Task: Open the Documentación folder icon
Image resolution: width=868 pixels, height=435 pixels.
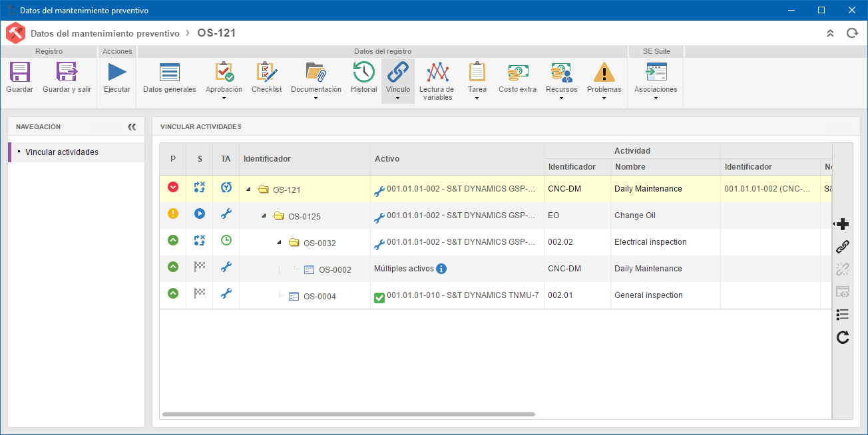Action: 316,72
